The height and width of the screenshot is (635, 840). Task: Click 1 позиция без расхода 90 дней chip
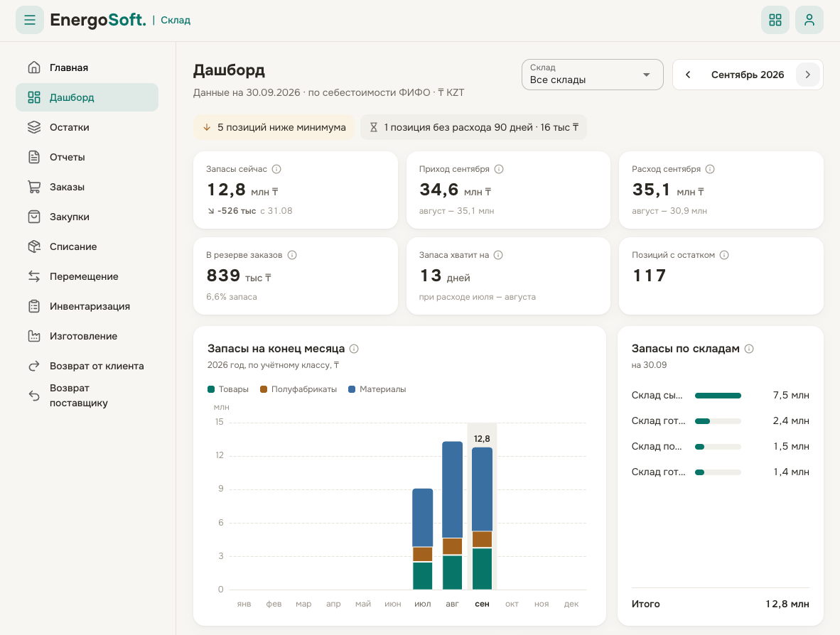(x=473, y=127)
